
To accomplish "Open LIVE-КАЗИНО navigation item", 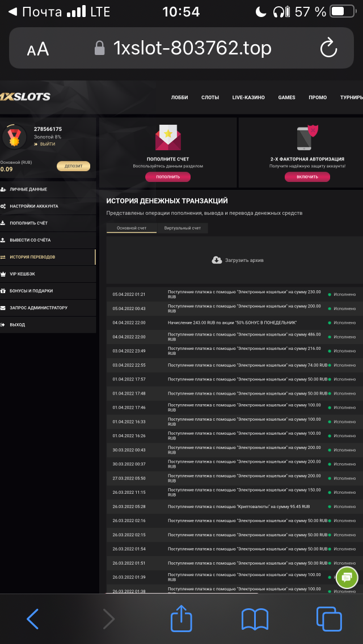I will pos(248,98).
